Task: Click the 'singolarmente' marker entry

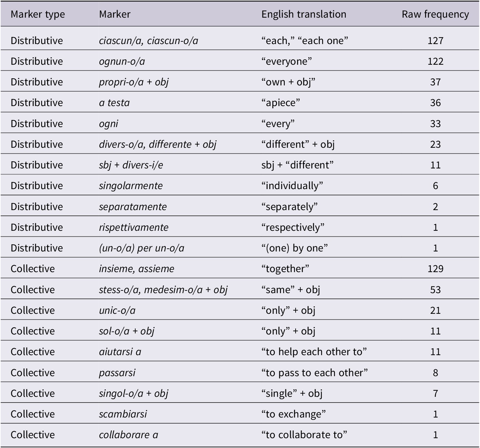Action: click(131, 186)
